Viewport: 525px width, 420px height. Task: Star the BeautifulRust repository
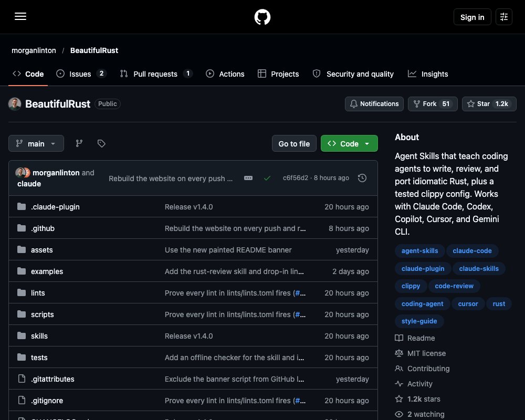489,104
